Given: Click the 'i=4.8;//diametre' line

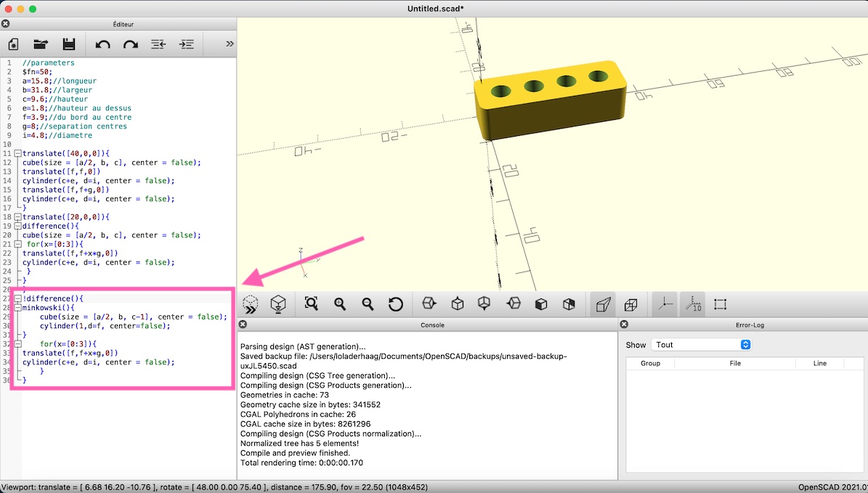Looking at the screenshot, I should (57, 135).
